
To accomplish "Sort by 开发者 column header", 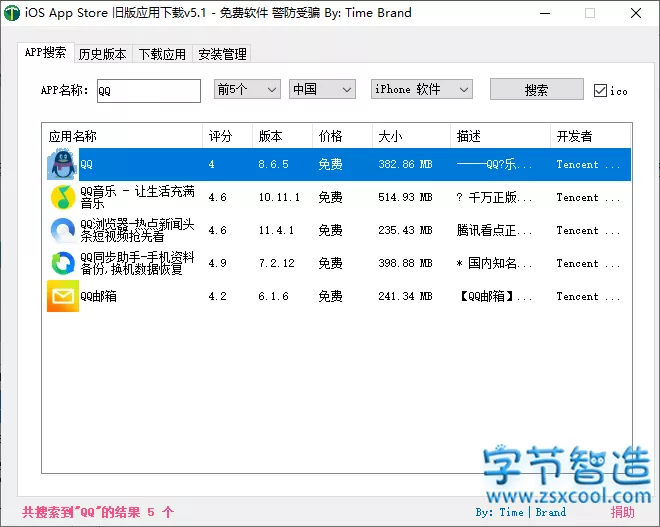I will [591, 136].
